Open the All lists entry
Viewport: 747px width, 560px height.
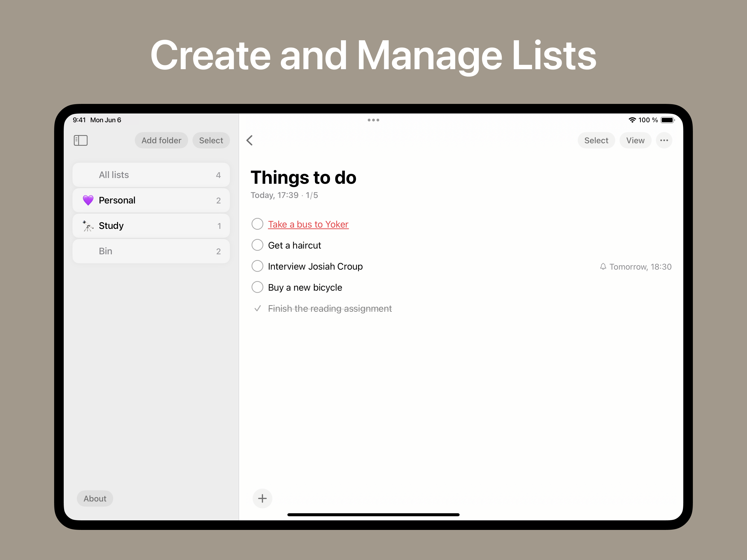pos(151,175)
